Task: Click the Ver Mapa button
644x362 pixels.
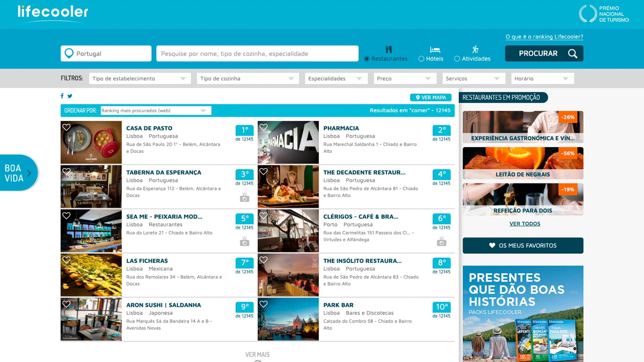Action: pyautogui.click(x=431, y=98)
